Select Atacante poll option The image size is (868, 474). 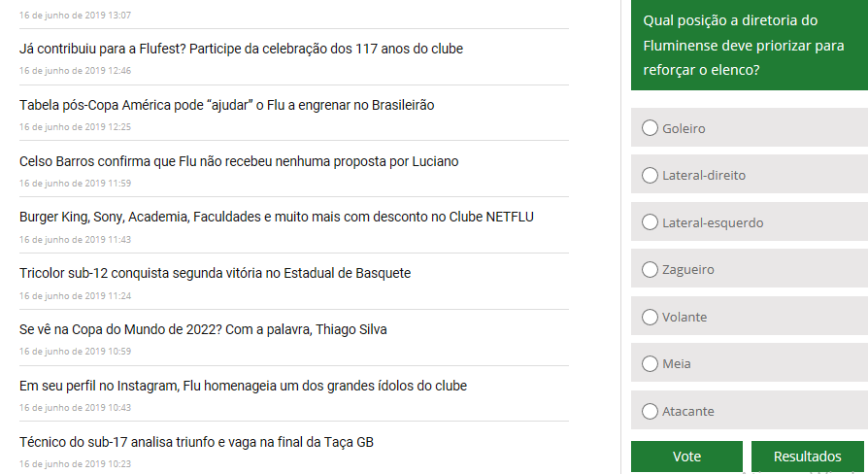(650, 411)
